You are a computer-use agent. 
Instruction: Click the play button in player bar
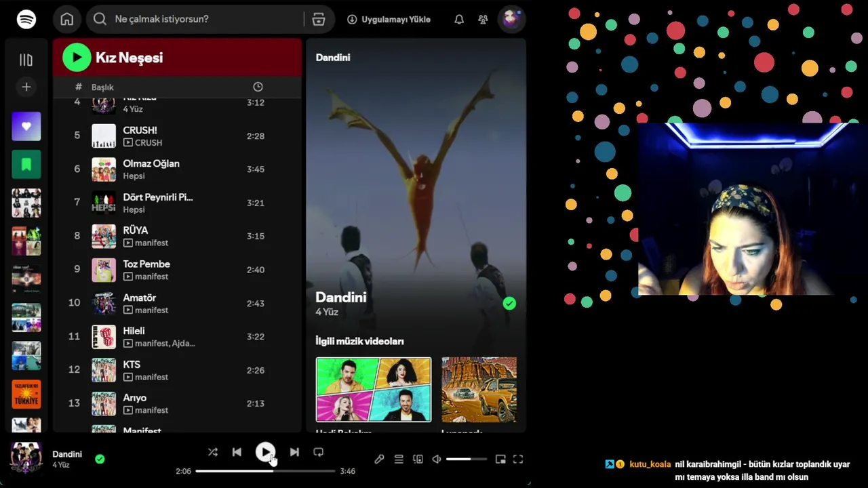point(265,452)
